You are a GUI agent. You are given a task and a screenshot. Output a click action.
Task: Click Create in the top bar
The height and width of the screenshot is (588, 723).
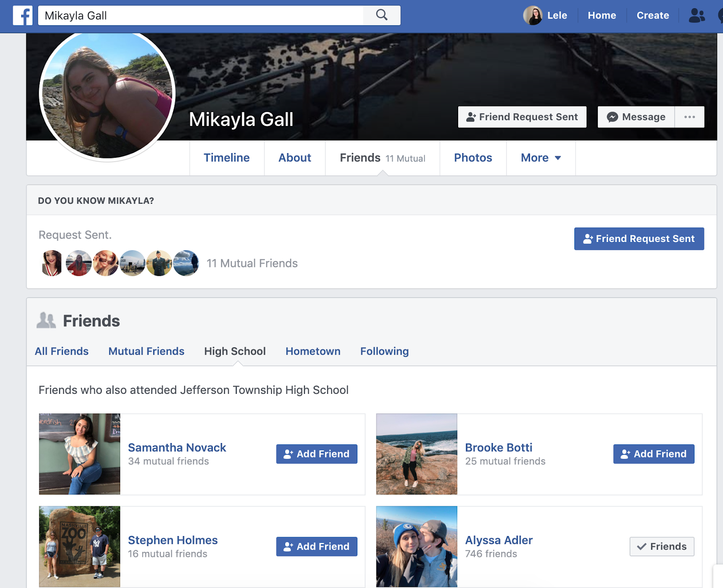[x=653, y=15]
